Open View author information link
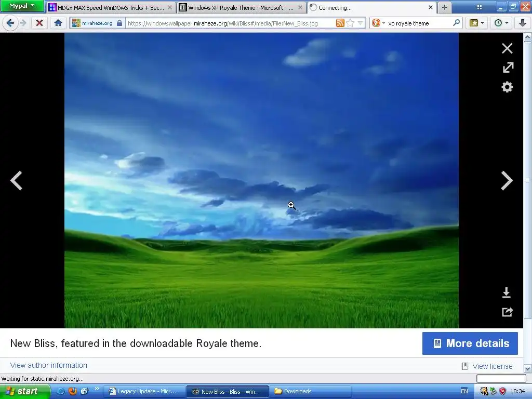 (x=48, y=365)
